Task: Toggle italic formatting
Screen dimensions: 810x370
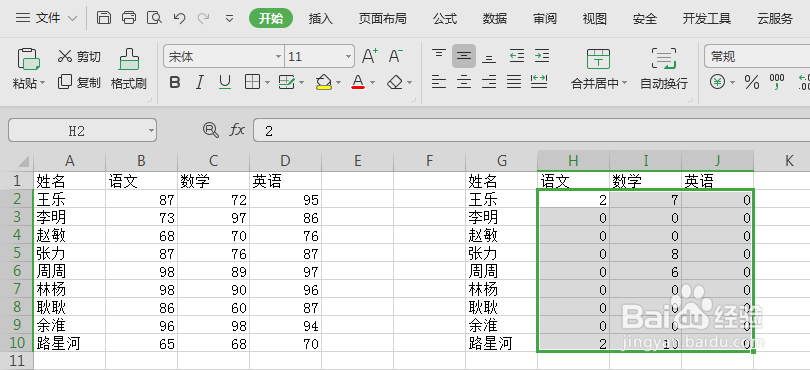Action: (x=200, y=82)
